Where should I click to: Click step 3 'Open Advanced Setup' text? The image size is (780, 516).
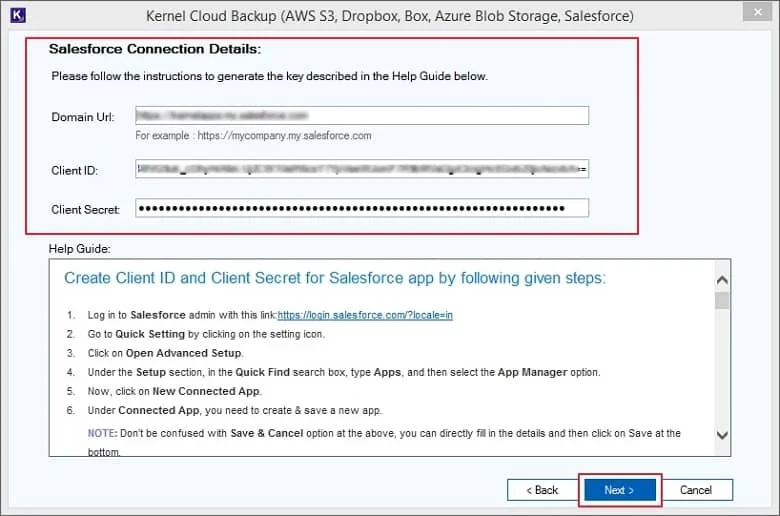[166, 353]
